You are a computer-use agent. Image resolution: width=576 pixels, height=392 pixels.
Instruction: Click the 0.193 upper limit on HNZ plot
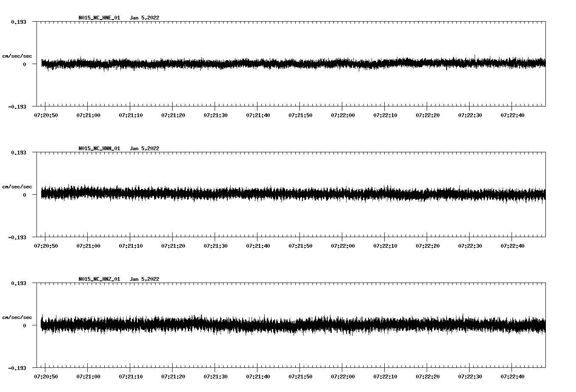click(18, 283)
